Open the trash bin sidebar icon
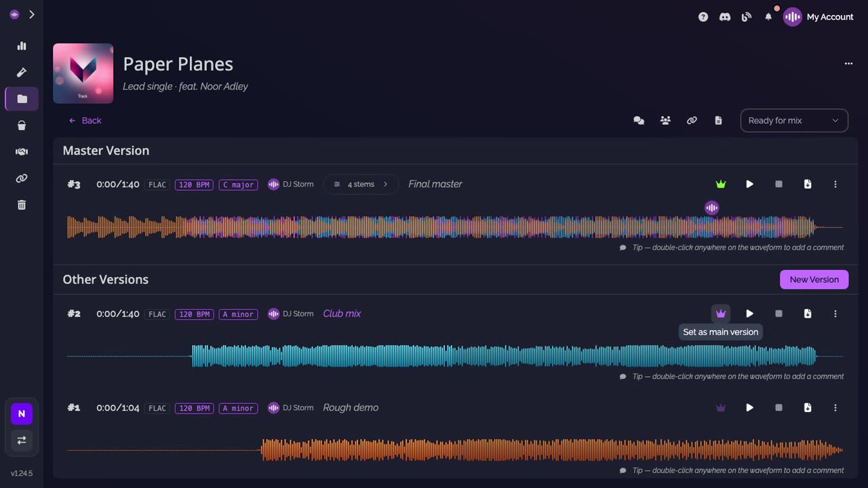Viewport: 868px width, 488px height. coord(22,205)
